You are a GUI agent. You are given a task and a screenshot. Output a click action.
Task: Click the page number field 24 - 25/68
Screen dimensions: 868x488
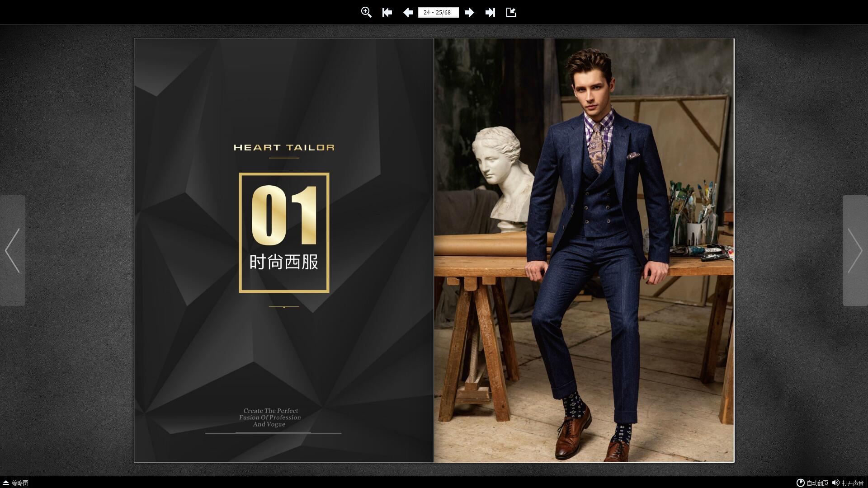(x=438, y=12)
